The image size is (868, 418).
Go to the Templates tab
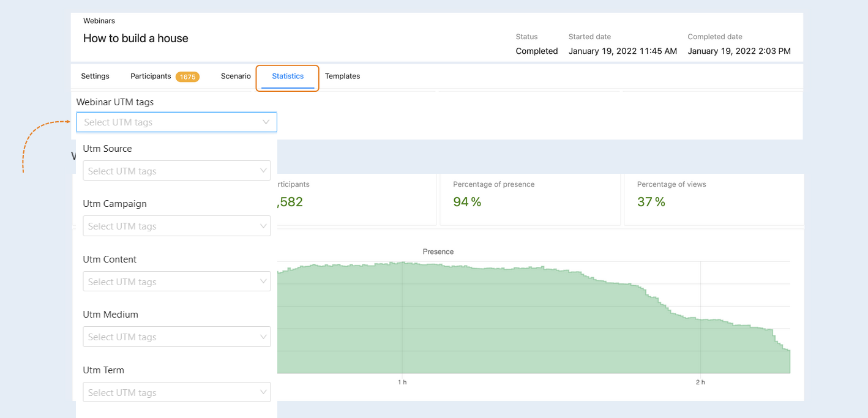342,77
